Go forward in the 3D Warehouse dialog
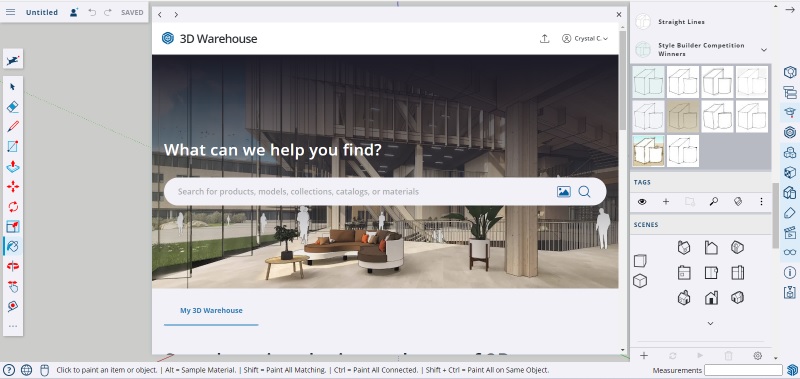800x379 pixels. (x=176, y=15)
